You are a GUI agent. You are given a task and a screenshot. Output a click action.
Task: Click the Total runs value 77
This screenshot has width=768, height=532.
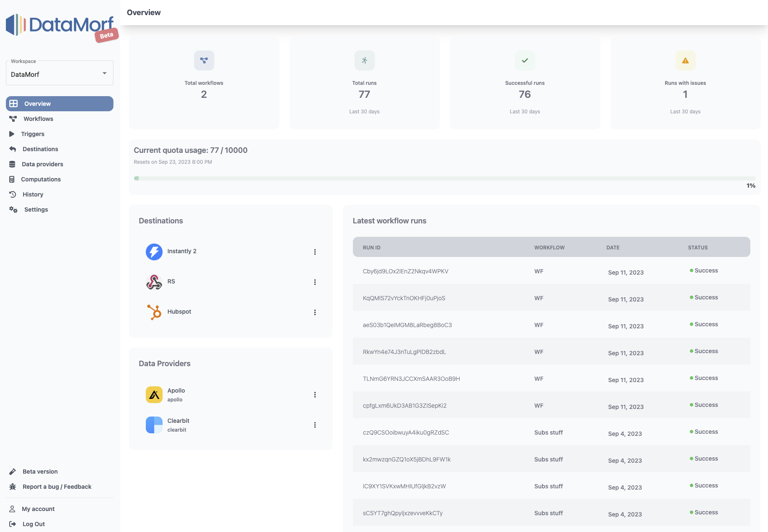pyautogui.click(x=365, y=94)
